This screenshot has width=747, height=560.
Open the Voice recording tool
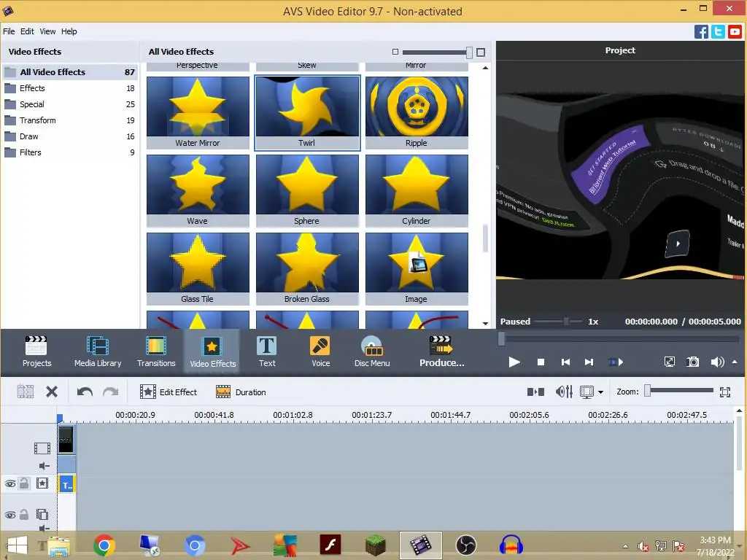coord(321,351)
